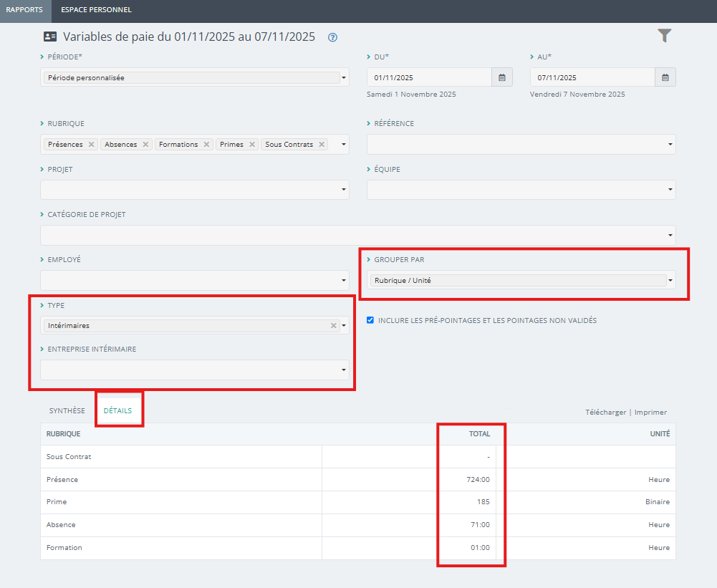Switch to the Synthèse tab

(67, 411)
